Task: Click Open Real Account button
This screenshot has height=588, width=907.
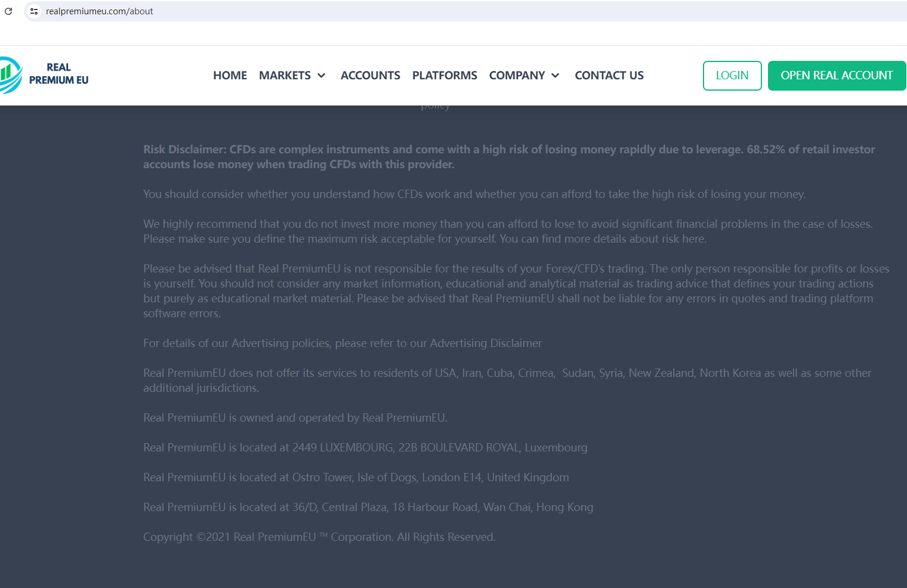Action: point(837,76)
